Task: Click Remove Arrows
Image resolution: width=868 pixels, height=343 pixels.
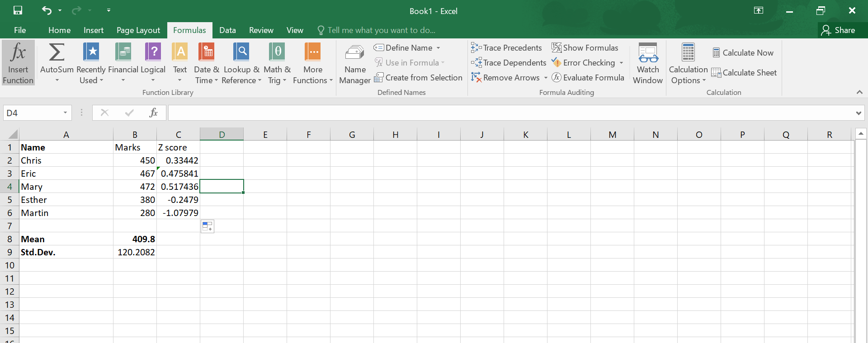Action: tap(505, 77)
